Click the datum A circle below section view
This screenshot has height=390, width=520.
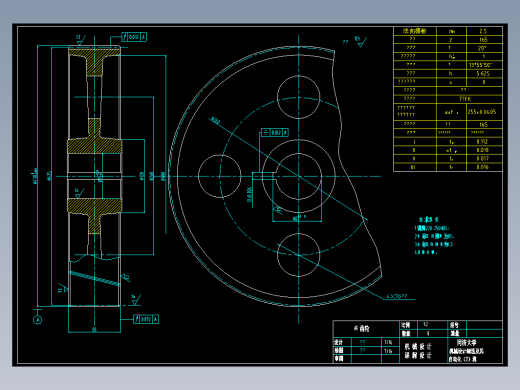point(38,320)
